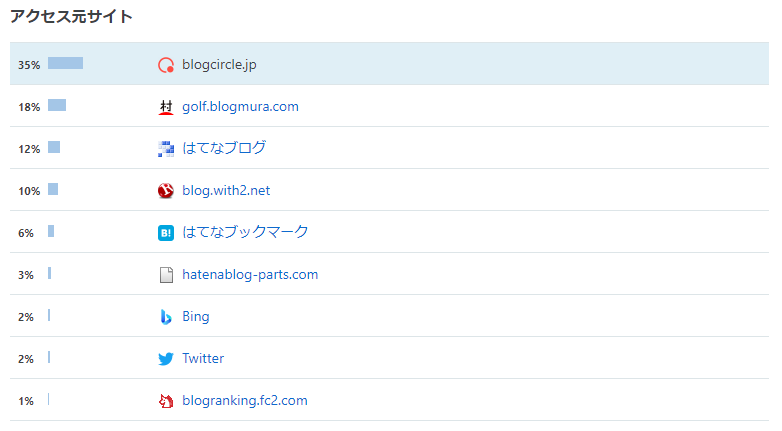Click the 12% percentage value
Viewport: 782px width, 431px height.
pos(29,149)
